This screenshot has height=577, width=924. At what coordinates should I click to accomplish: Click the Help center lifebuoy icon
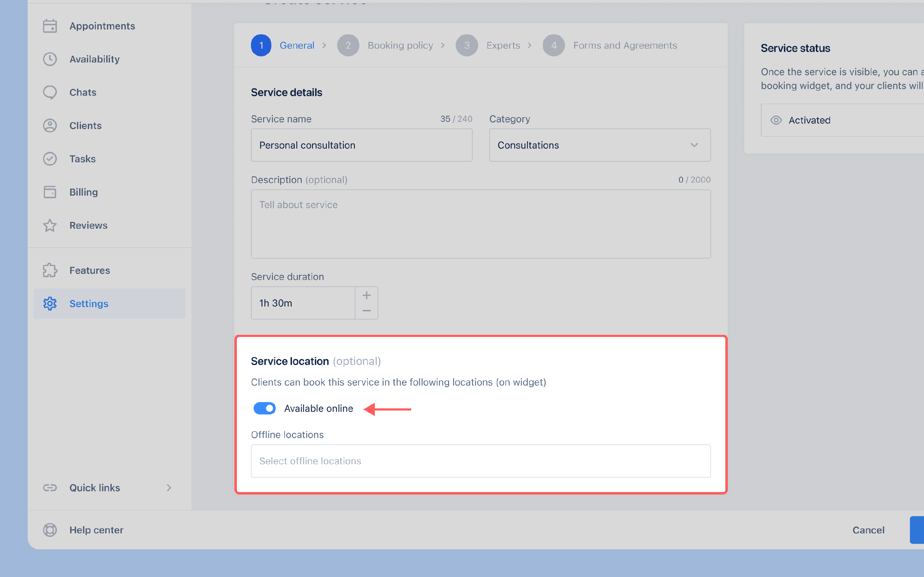click(x=50, y=530)
